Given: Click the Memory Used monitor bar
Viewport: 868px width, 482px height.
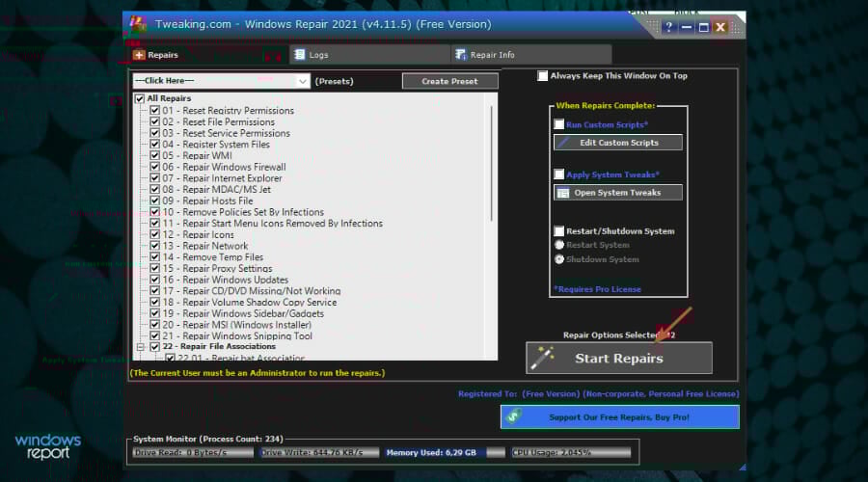Looking at the screenshot, I should pyautogui.click(x=446, y=453).
